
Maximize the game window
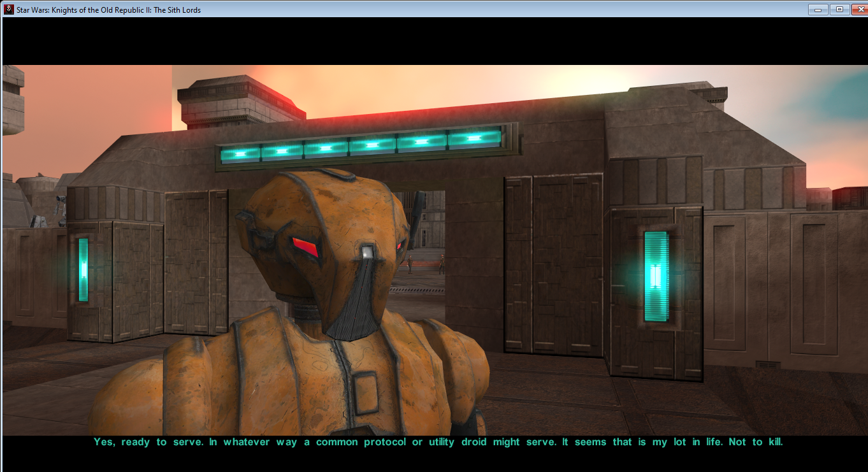[x=839, y=9]
